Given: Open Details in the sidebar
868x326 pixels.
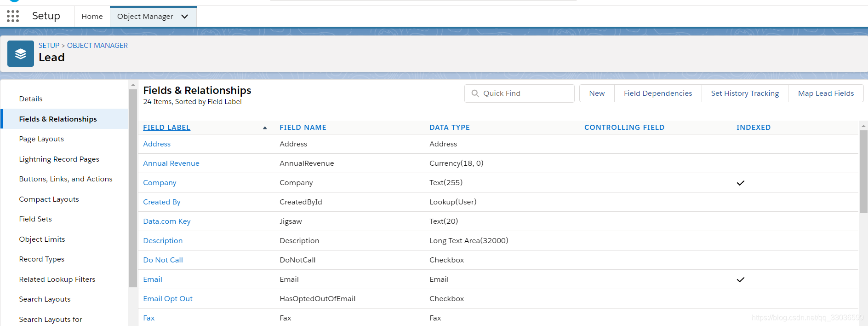Looking at the screenshot, I should [x=31, y=99].
